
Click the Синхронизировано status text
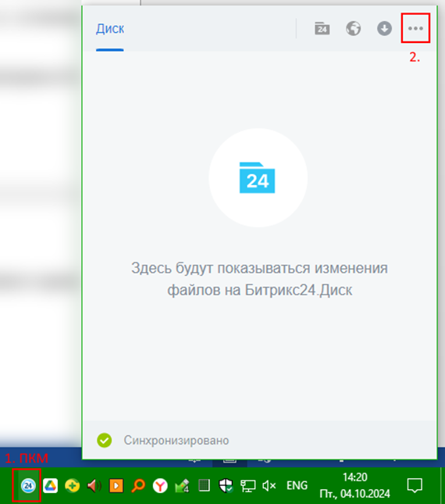[176, 441]
